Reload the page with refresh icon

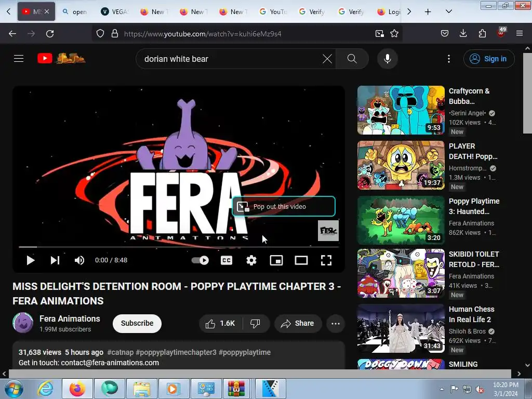click(x=50, y=34)
